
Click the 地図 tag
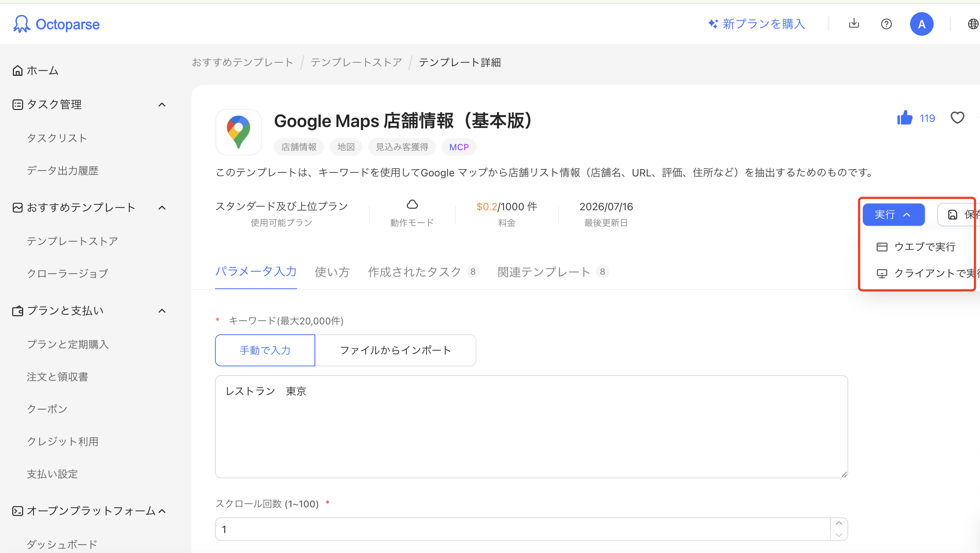click(346, 147)
